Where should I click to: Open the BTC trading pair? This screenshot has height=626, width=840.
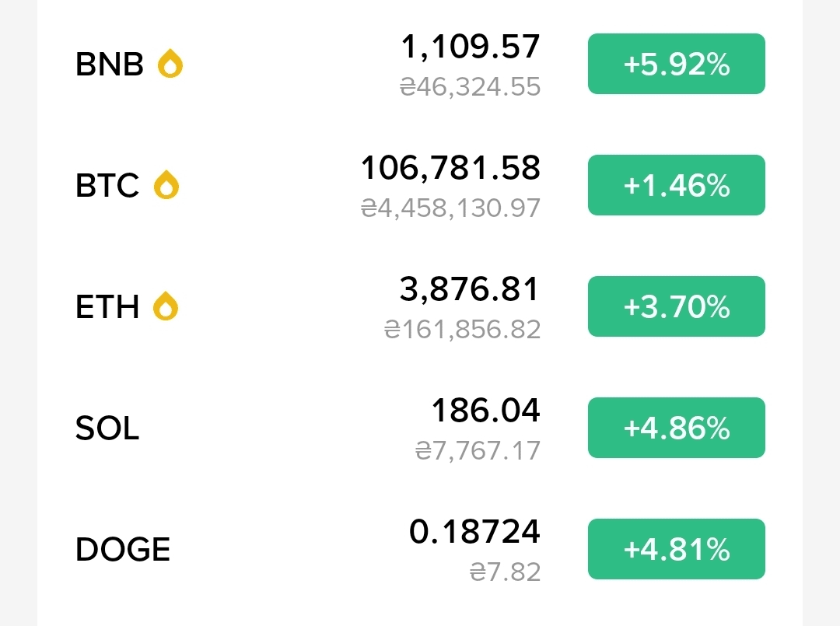[420, 185]
